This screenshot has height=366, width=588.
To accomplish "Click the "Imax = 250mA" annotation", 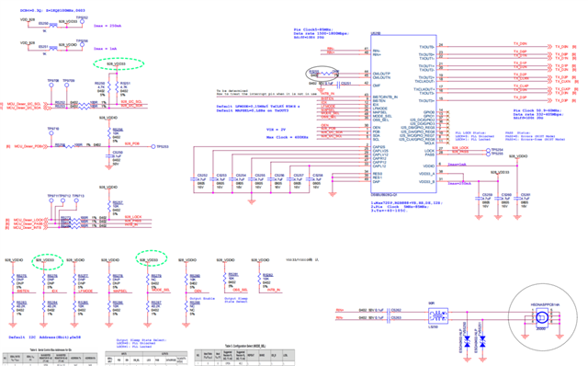I will click(107, 26).
